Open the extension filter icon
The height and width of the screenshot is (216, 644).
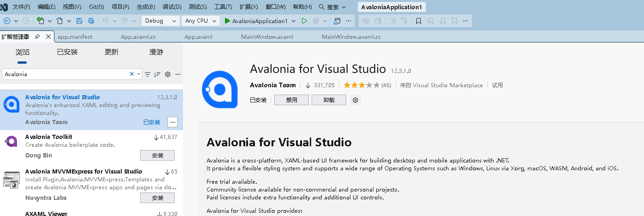pos(148,74)
